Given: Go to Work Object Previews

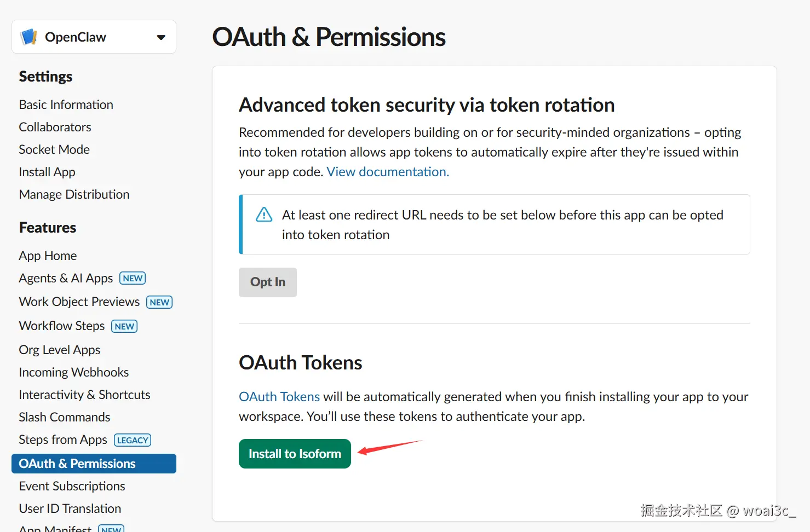Looking at the screenshot, I should pos(79,302).
